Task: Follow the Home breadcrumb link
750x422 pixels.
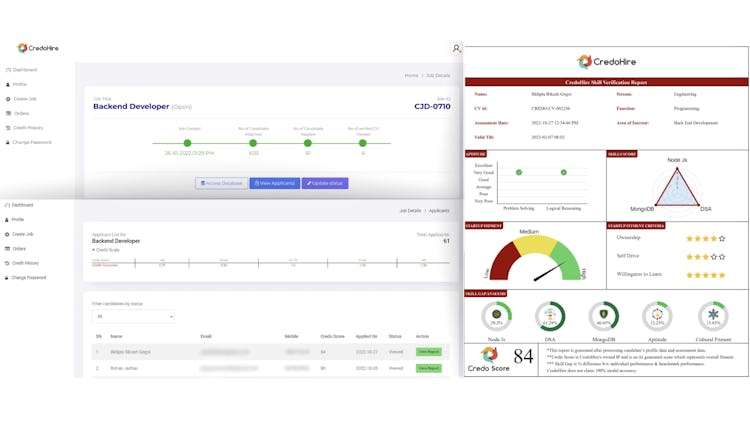Action: 411,76
